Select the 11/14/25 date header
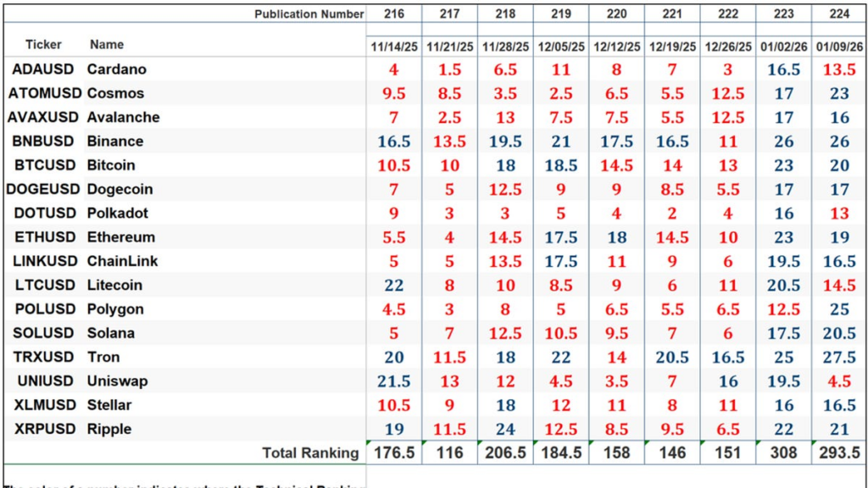The image size is (868, 488). click(x=394, y=47)
